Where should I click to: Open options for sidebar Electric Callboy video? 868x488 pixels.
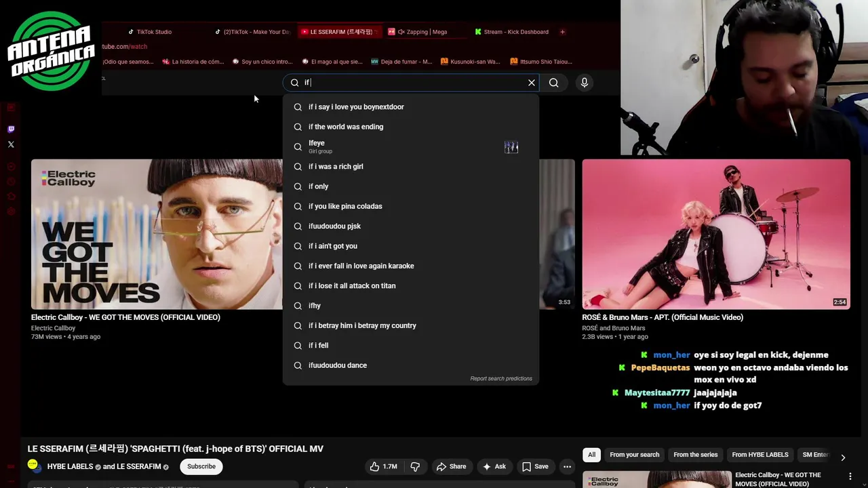850,476
